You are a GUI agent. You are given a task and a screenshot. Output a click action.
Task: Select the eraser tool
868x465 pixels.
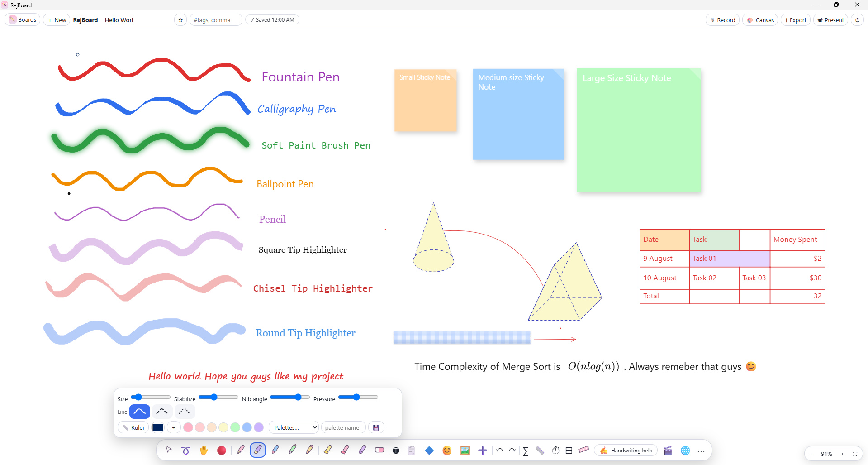click(379, 450)
